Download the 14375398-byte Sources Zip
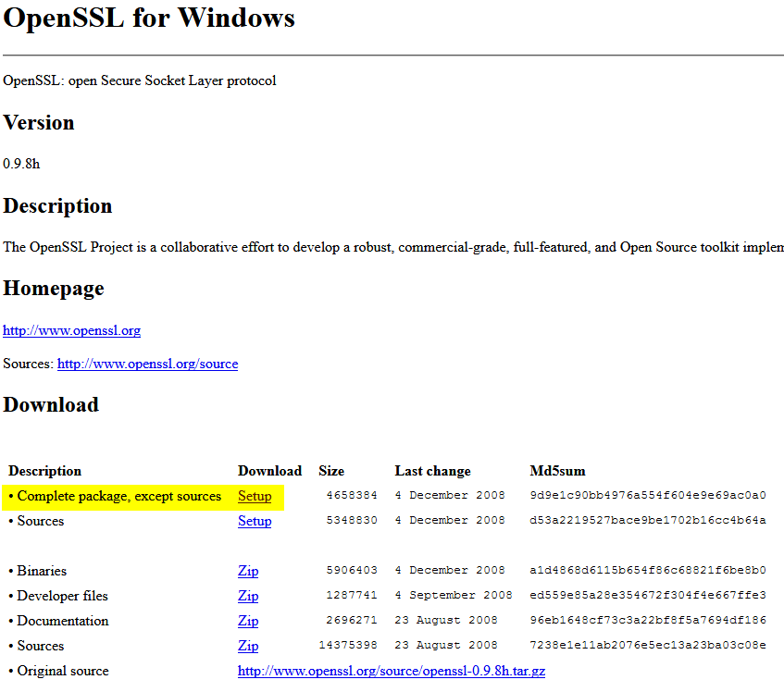This screenshot has width=784, height=692. 247,646
